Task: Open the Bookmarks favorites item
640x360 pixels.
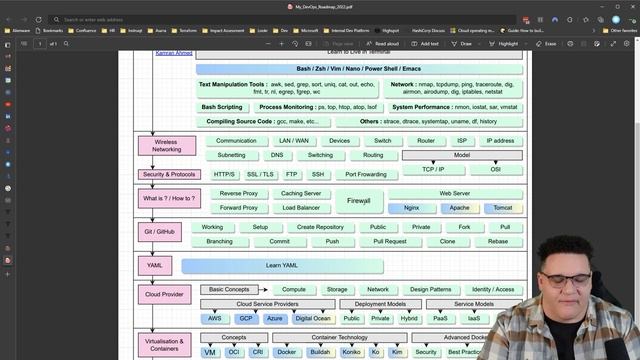Action: pos(49,31)
